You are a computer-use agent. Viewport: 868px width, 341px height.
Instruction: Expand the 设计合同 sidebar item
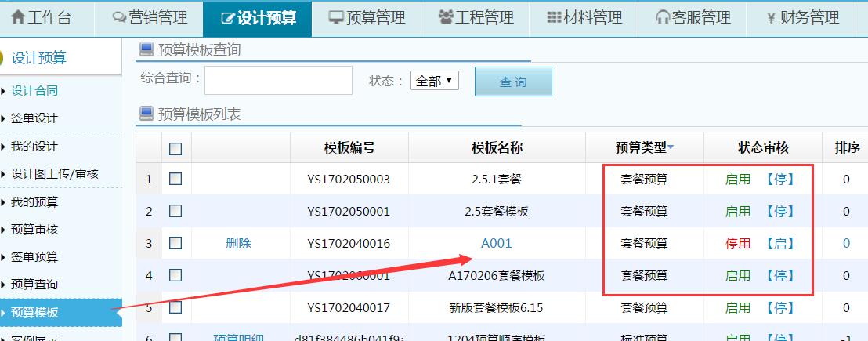pyautogui.click(x=34, y=90)
